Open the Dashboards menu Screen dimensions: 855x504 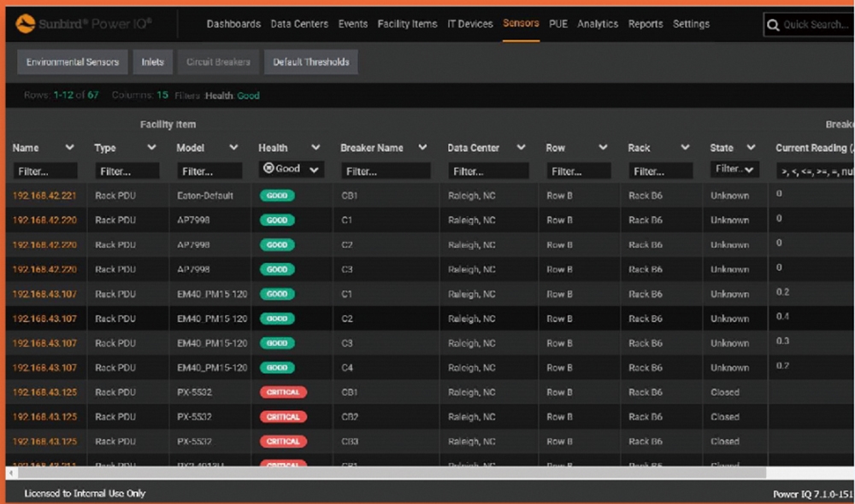click(x=233, y=24)
